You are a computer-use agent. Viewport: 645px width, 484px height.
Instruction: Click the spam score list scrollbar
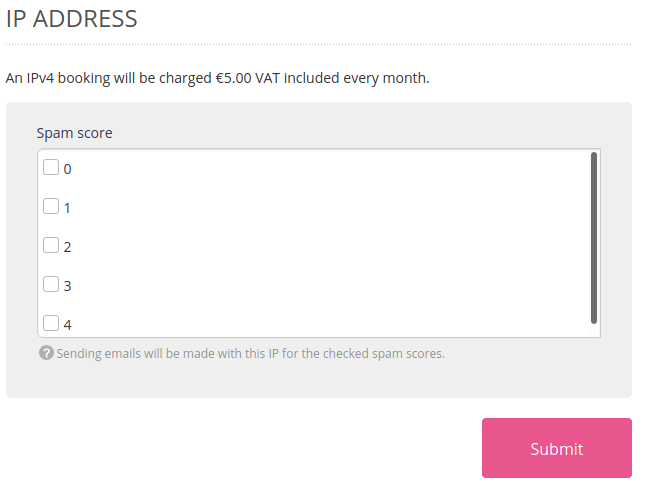tap(594, 238)
